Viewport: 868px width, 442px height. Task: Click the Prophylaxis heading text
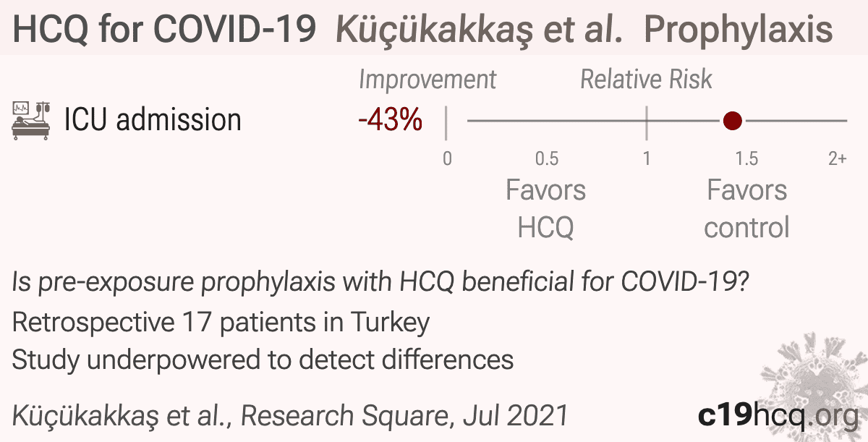pyautogui.click(x=738, y=30)
